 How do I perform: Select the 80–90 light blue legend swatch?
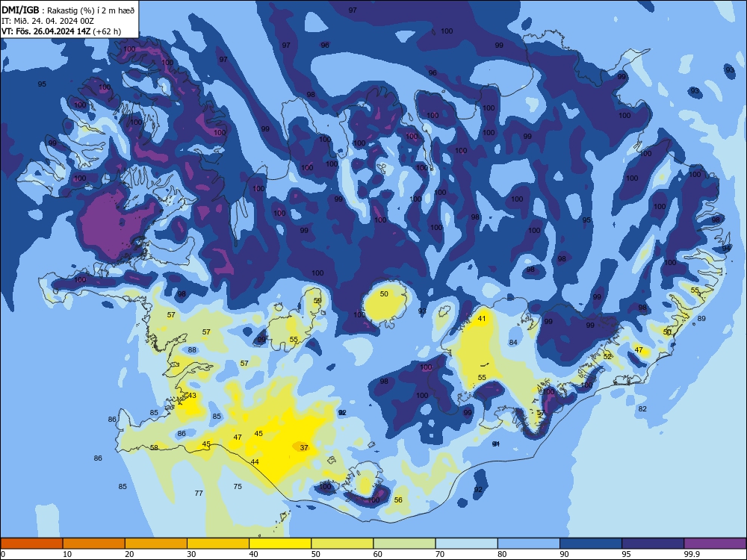click(529, 544)
